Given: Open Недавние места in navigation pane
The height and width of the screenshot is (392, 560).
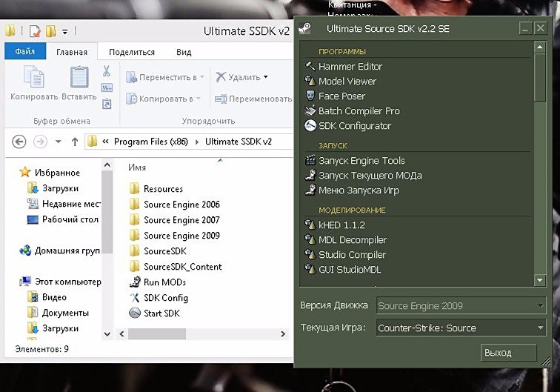Looking at the screenshot, I should point(64,204).
